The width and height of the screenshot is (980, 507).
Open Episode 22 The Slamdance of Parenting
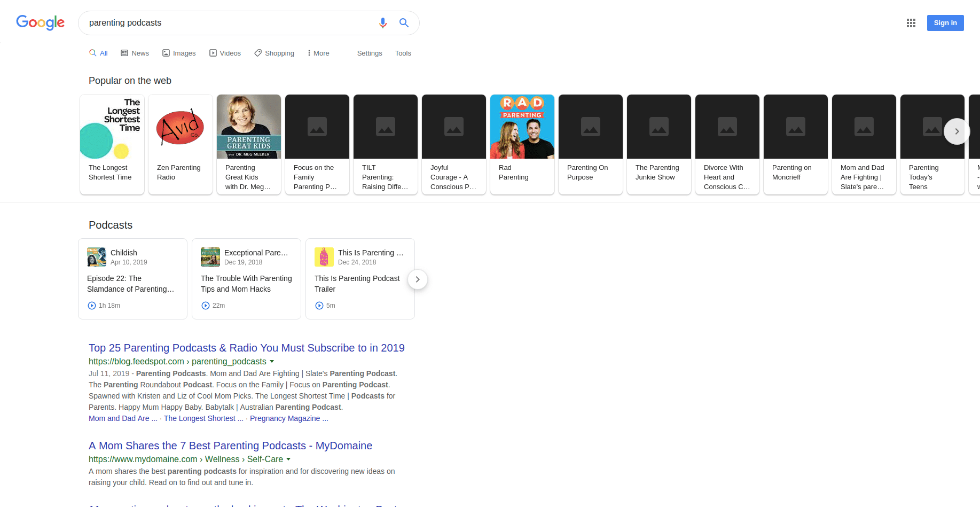131,284
